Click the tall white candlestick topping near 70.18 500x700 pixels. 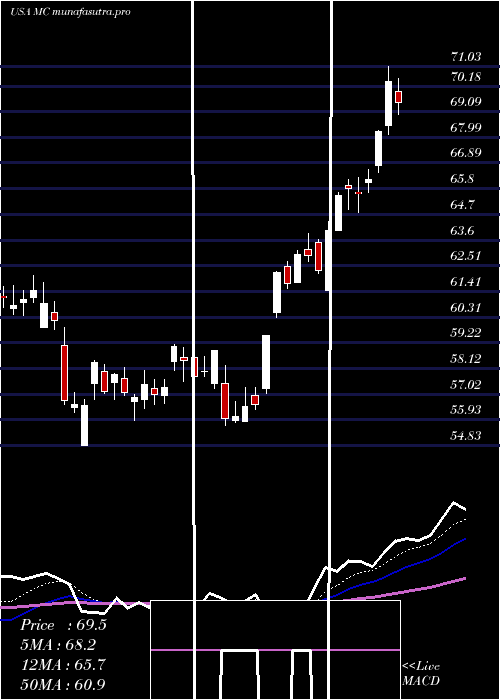point(388,103)
